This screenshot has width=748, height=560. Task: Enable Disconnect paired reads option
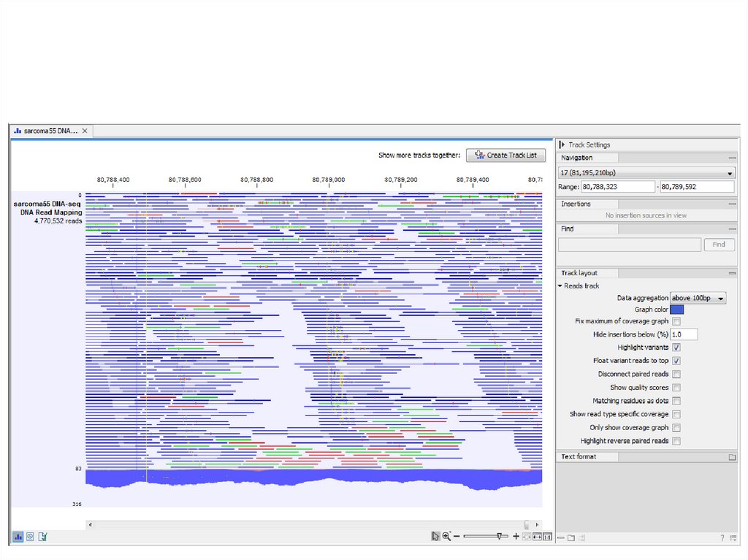click(x=676, y=374)
